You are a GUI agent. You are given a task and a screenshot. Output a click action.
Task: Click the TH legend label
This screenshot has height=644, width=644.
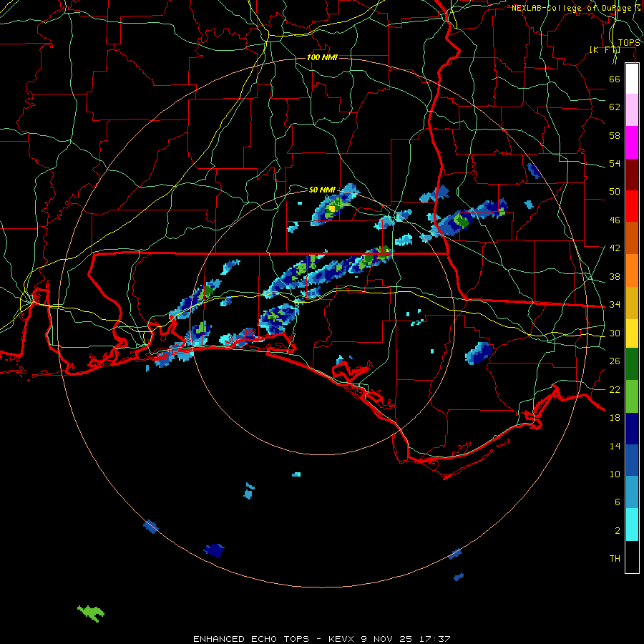615,559
